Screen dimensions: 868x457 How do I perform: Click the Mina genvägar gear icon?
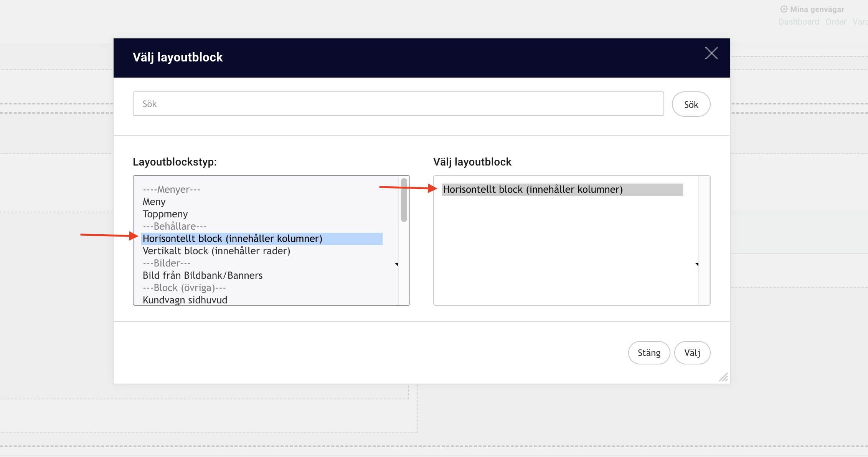pos(784,9)
